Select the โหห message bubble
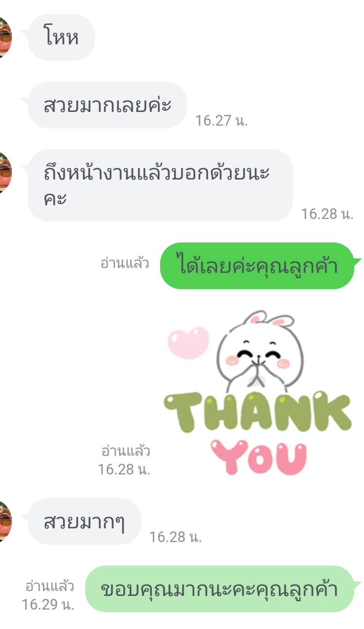 point(61,37)
